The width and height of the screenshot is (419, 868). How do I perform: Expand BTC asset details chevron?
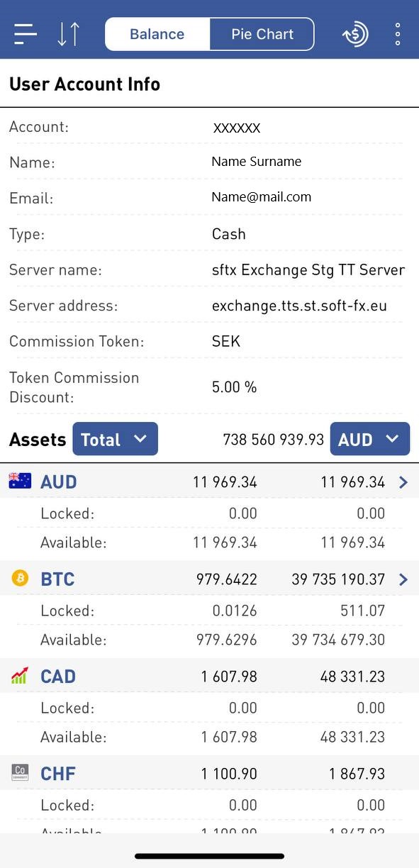[403, 579]
